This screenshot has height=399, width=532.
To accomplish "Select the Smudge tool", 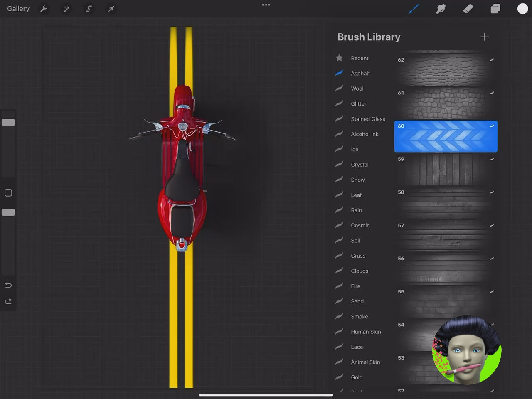I will point(441,9).
